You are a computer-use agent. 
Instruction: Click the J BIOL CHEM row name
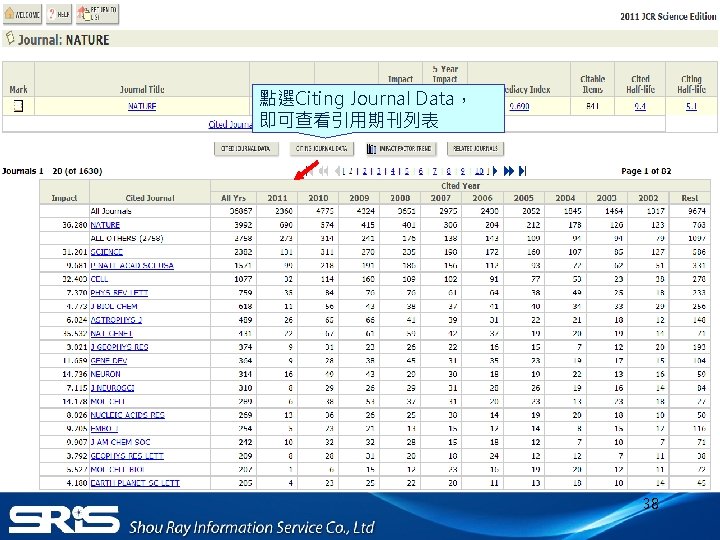[114, 306]
